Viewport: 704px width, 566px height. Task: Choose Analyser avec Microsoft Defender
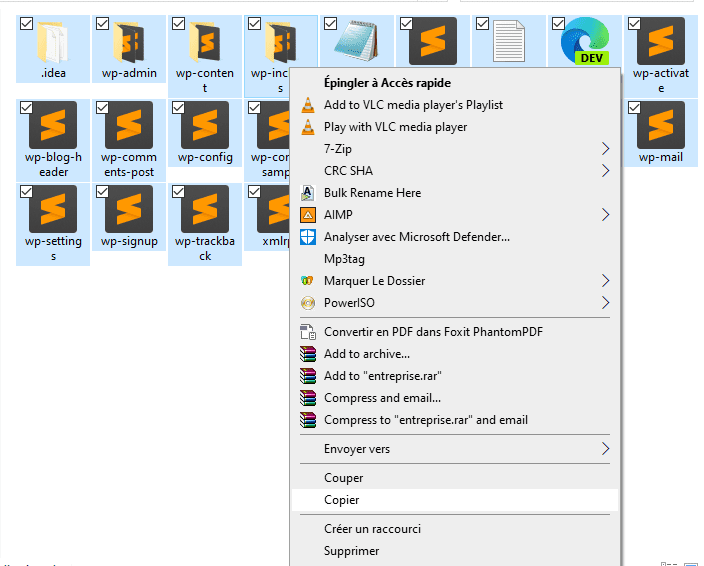(x=455, y=237)
